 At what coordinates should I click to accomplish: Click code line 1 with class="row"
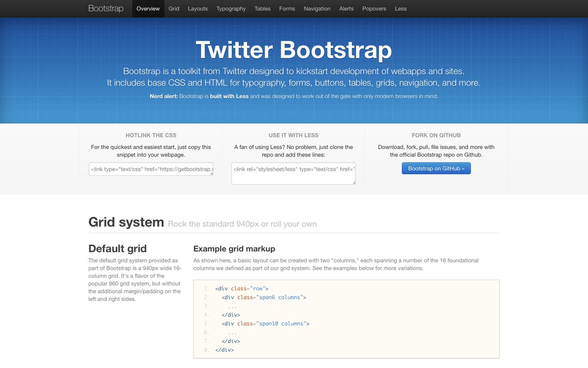tap(242, 289)
